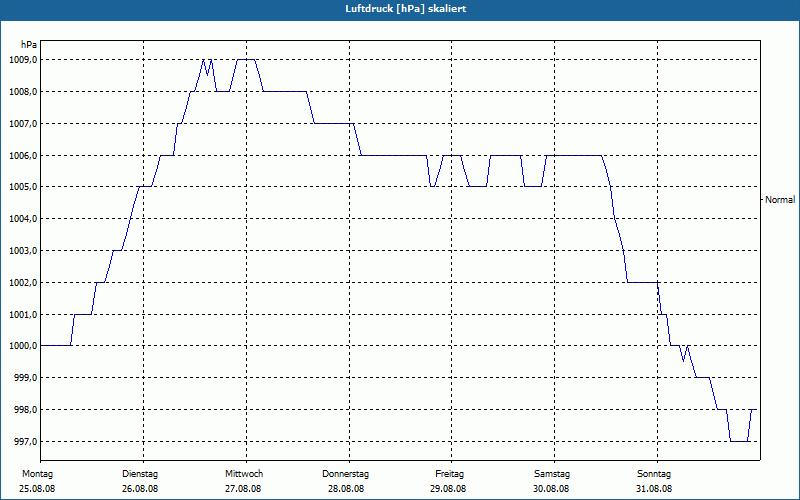
Task: Click the date 29.08.08
Action: pyautogui.click(x=448, y=489)
